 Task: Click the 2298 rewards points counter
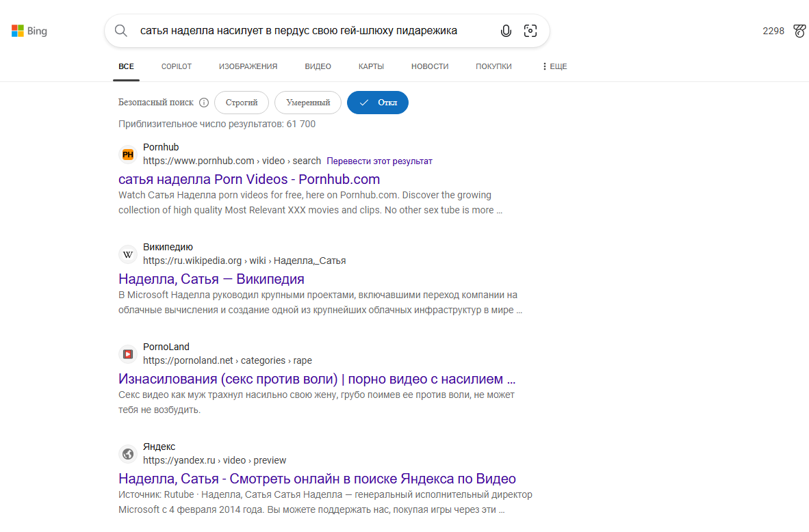tap(773, 31)
